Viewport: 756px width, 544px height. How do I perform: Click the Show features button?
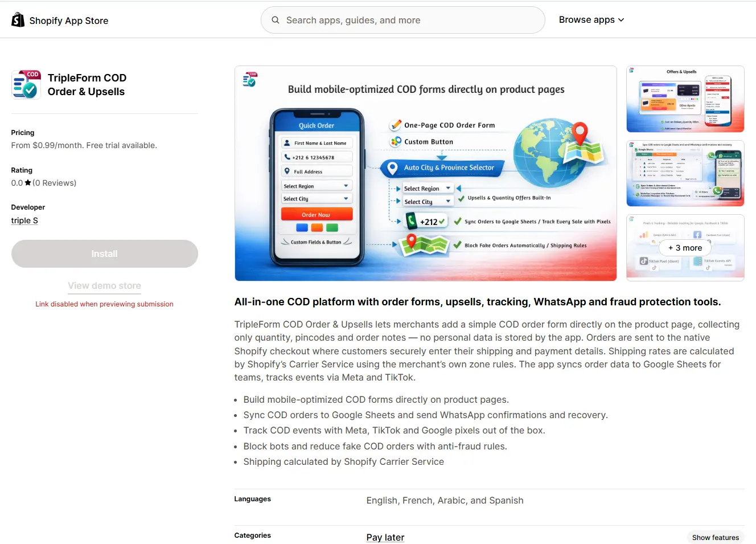point(716,537)
